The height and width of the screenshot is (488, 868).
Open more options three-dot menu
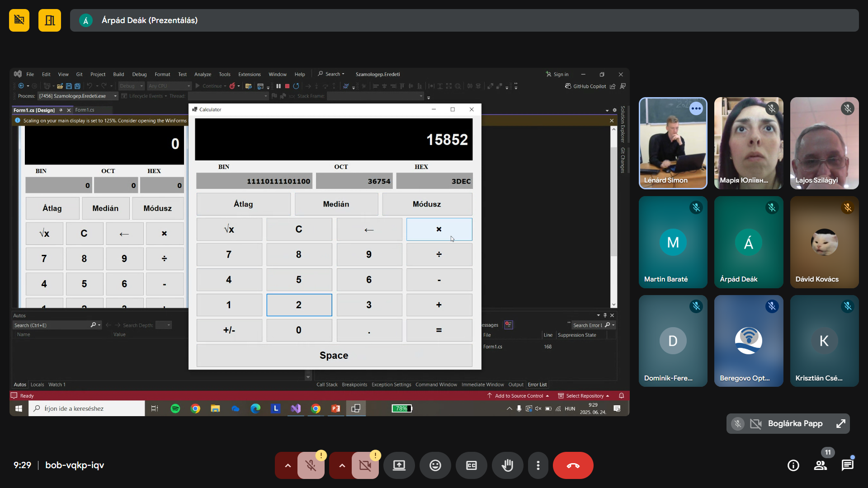coord(538,465)
